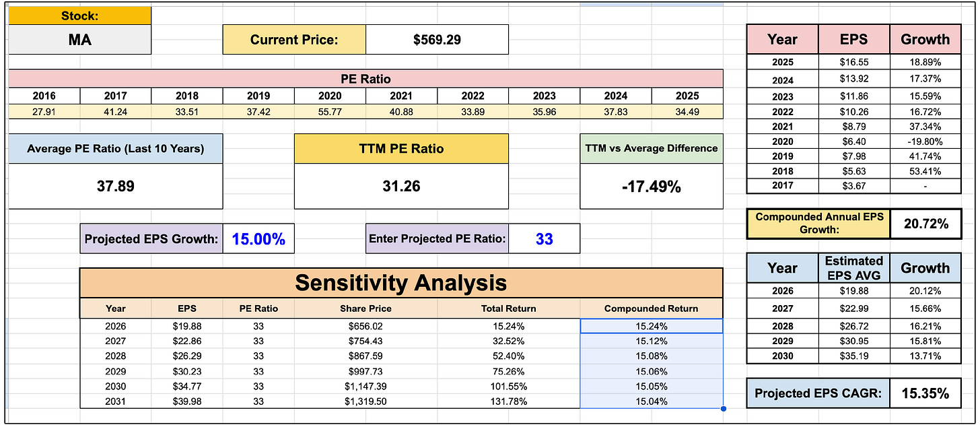
Task: Select sensitivity EPS cell $26.29
Action: pos(187,356)
